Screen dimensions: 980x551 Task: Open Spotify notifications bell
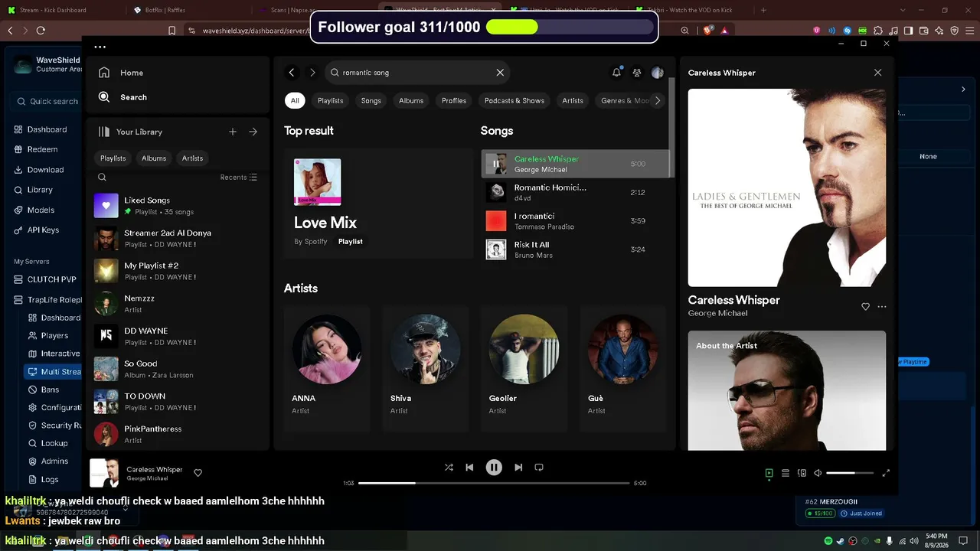pos(616,73)
